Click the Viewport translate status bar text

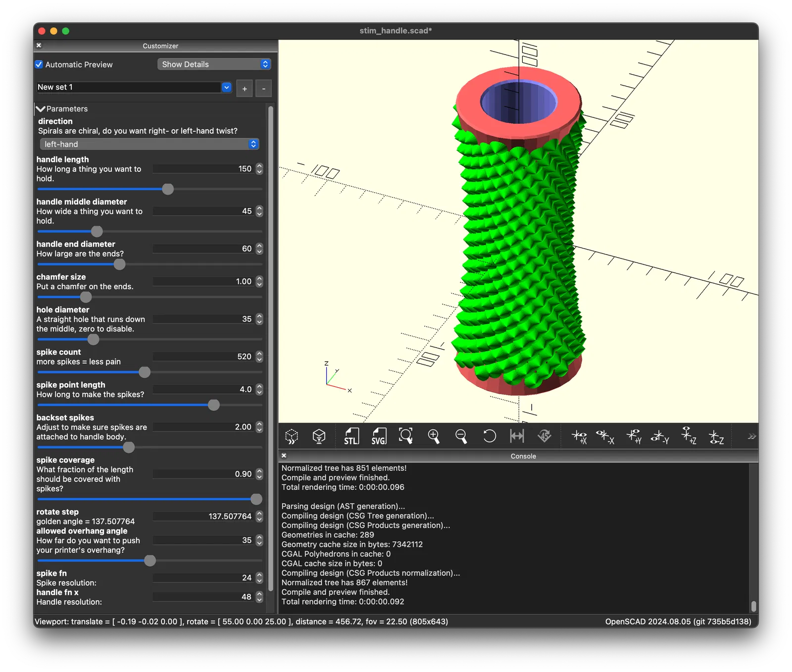[242, 621]
